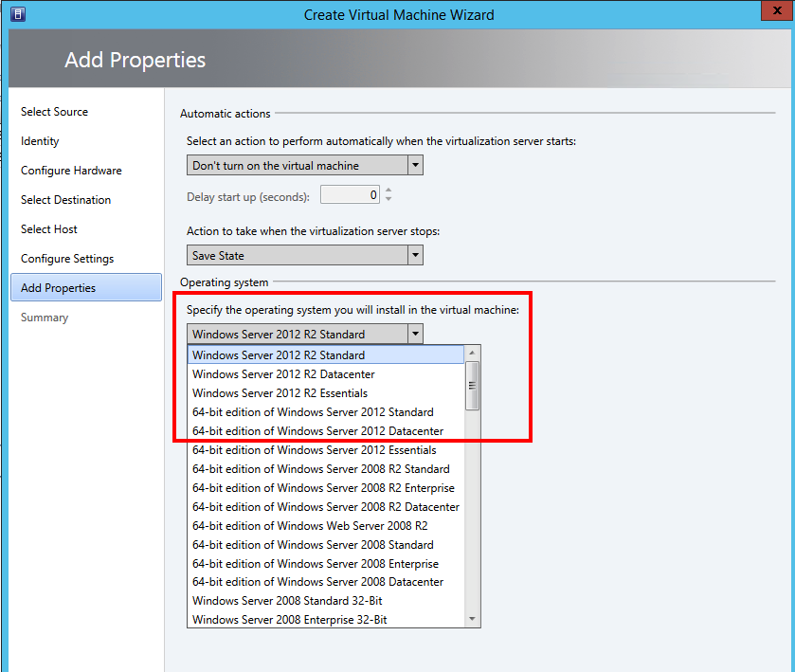This screenshot has height=672, width=795.
Task: Click the wizard window icon in title bar
Action: (18, 14)
